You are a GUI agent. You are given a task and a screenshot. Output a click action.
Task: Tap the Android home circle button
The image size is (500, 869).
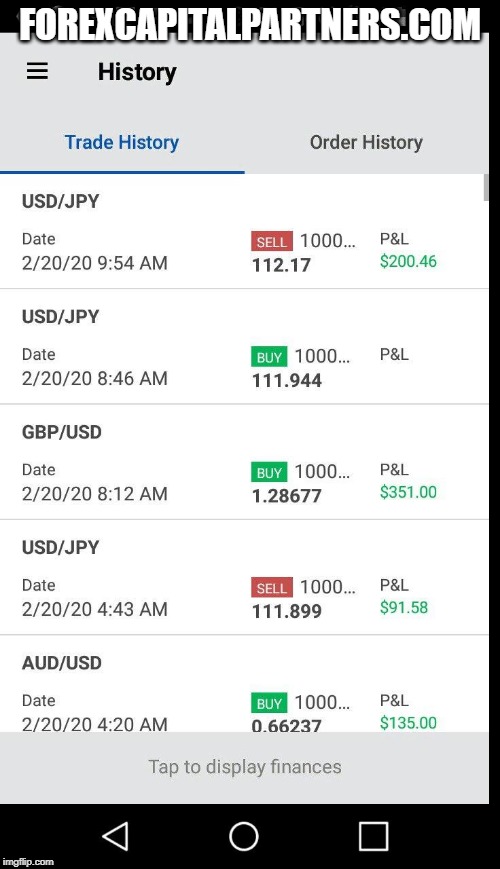pos(244,836)
